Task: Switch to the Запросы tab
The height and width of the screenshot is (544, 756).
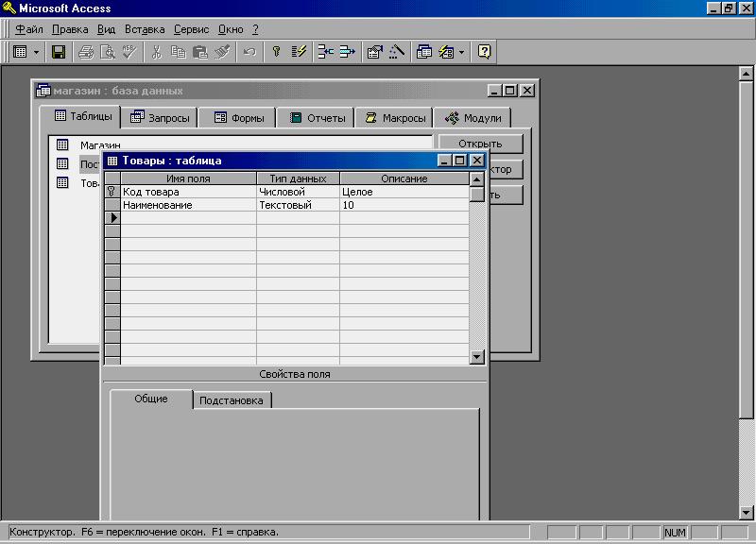Action: pyautogui.click(x=160, y=118)
